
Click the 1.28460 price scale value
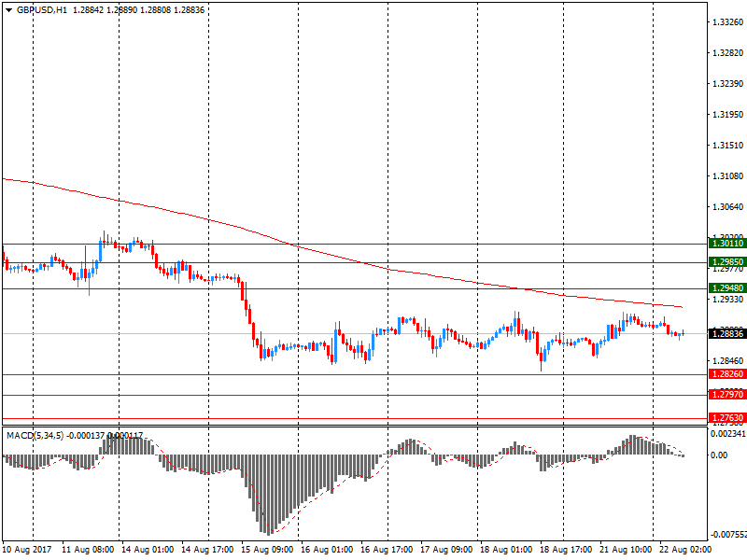727,361
